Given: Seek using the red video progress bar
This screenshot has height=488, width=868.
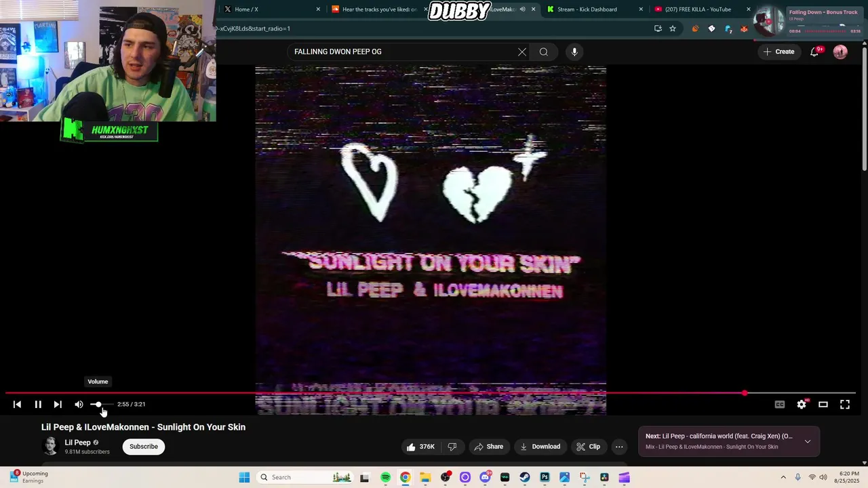Looking at the screenshot, I should pos(431,393).
